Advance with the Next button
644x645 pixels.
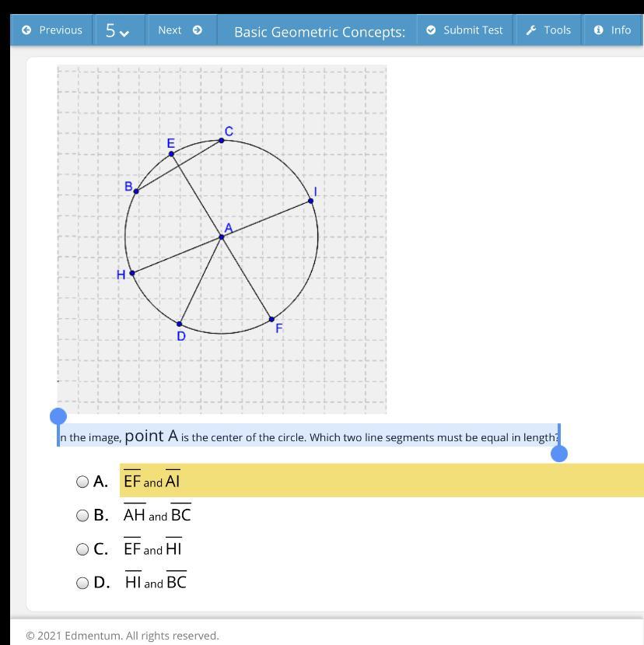coord(180,30)
